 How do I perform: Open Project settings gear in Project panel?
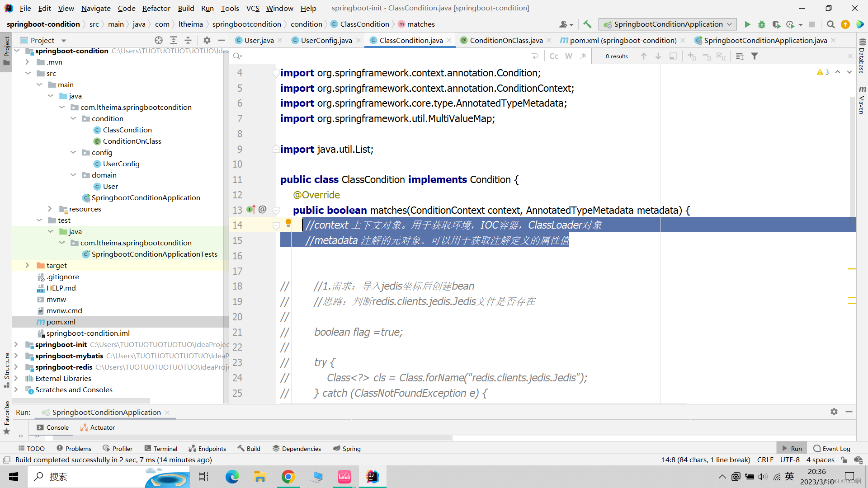[207, 40]
